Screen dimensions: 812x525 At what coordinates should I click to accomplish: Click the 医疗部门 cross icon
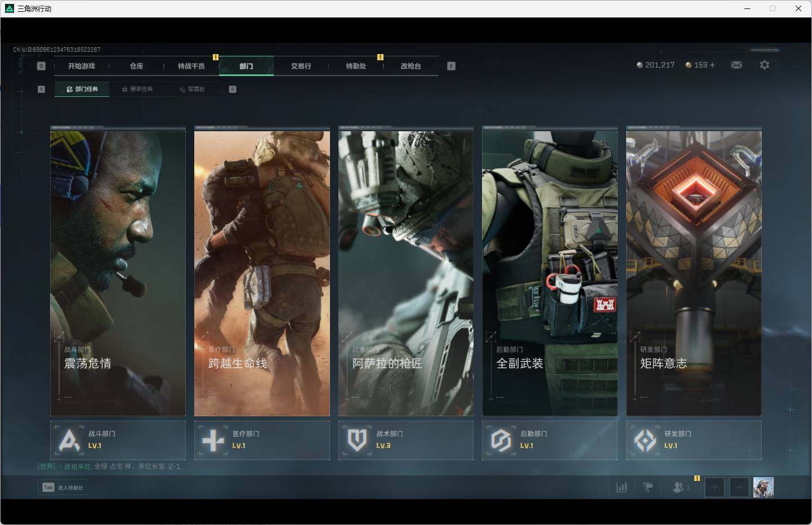tap(213, 440)
